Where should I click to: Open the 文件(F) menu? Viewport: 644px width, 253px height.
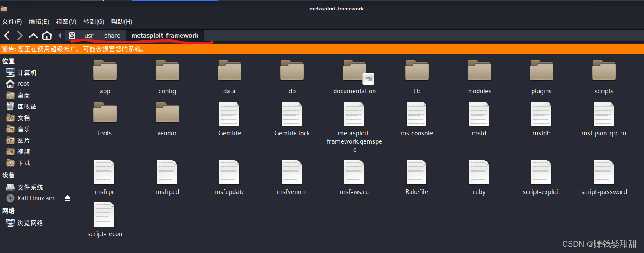(12, 22)
